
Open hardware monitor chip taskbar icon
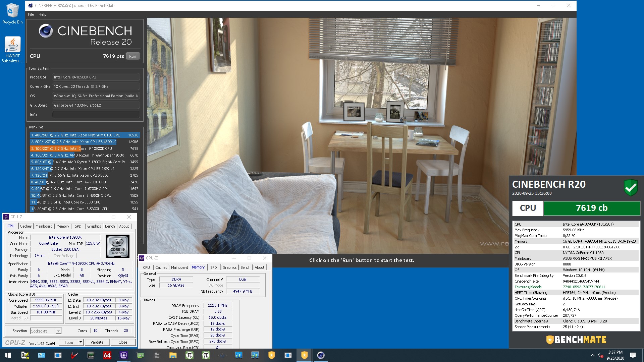[x=91, y=355]
